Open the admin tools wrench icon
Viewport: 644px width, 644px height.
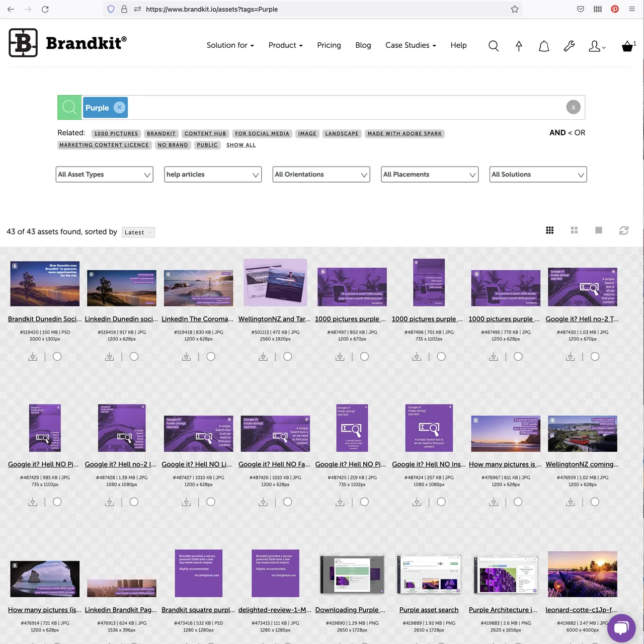(569, 46)
